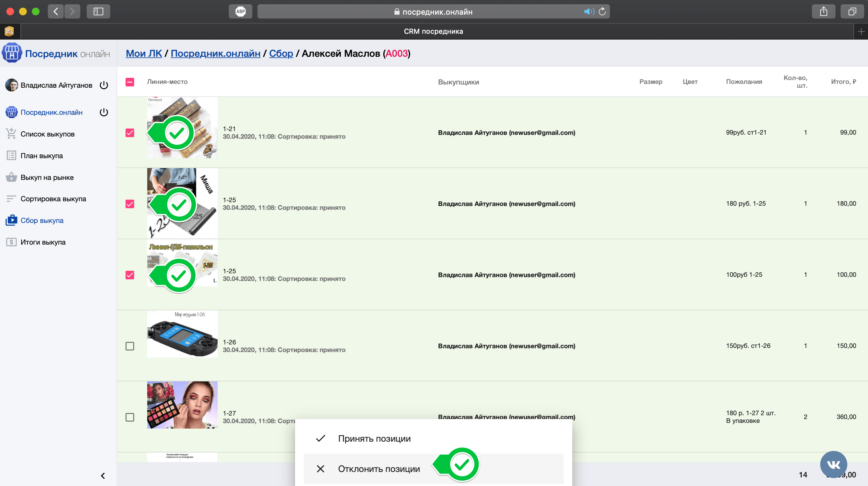
Task: Open Сортировка выкупа in the sidebar
Action: (53, 199)
